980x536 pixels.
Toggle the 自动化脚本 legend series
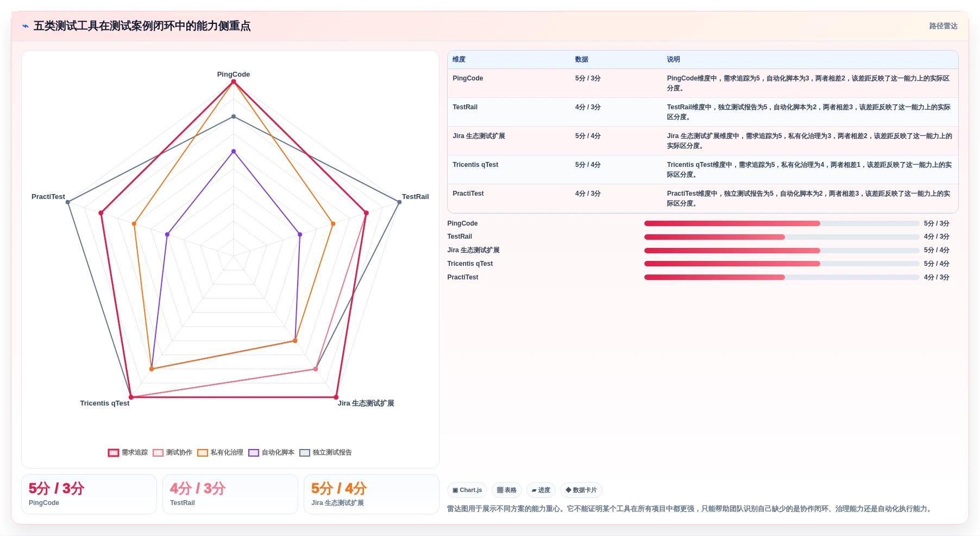[x=271, y=452]
